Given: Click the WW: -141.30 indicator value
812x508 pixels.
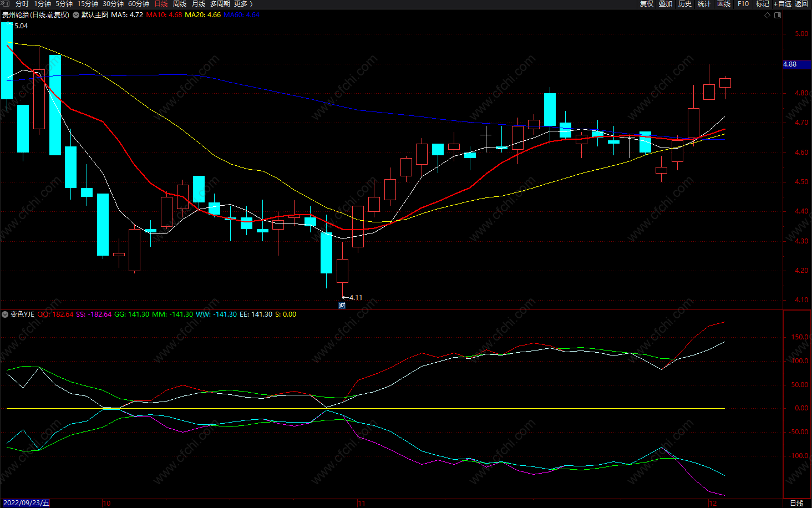Looking at the screenshot, I should pyautogui.click(x=216, y=314).
